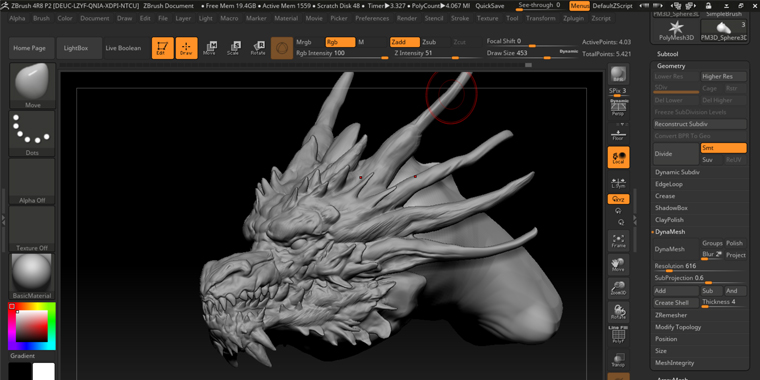Click Reconstruct Subdiv button
760x380 pixels.
pyautogui.click(x=700, y=124)
